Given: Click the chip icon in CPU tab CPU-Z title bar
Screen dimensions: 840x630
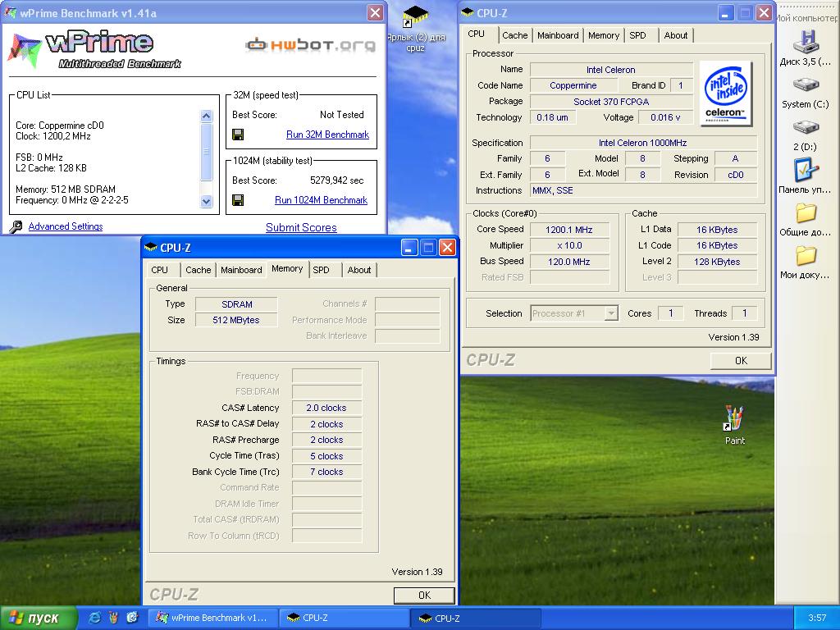Looking at the screenshot, I should coord(467,13).
